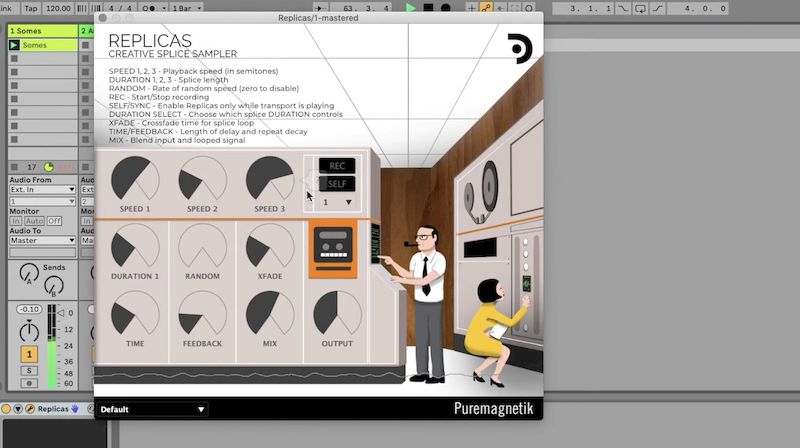Viewport: 800px width, 448px height.
Task: Arm track 1 for recording
Action: pos(29,383)
